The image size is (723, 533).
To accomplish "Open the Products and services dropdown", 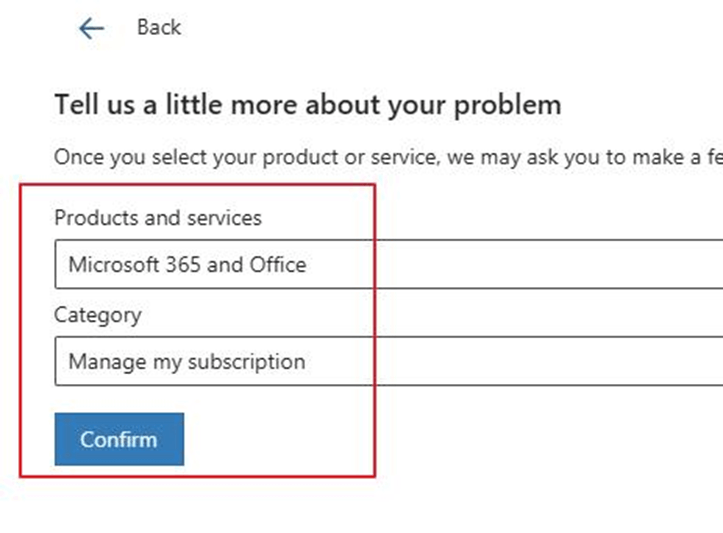I will pyautogui.click(x=389, y=264).
